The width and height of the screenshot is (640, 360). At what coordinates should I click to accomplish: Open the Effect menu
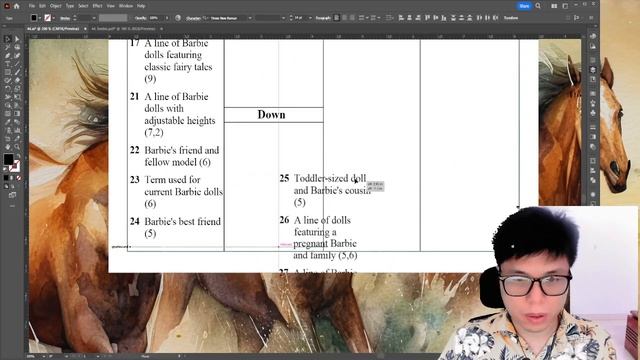[97, 6]
